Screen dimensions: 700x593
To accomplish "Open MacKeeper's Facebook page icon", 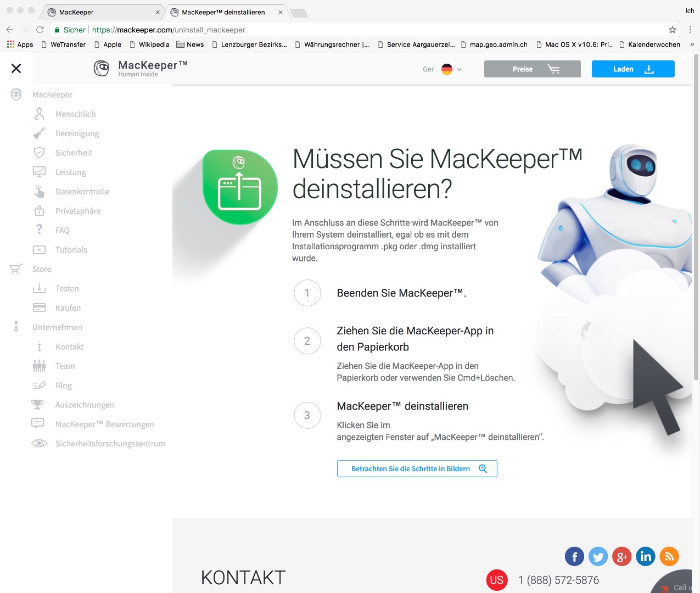I will click(x=574, y=556).
